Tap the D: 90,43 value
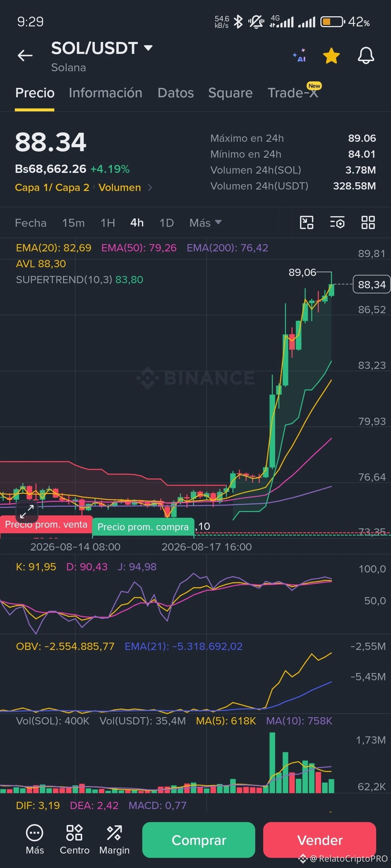Image resolution: width=391 pixels, height=868 pixels. [x=87, y=567]
